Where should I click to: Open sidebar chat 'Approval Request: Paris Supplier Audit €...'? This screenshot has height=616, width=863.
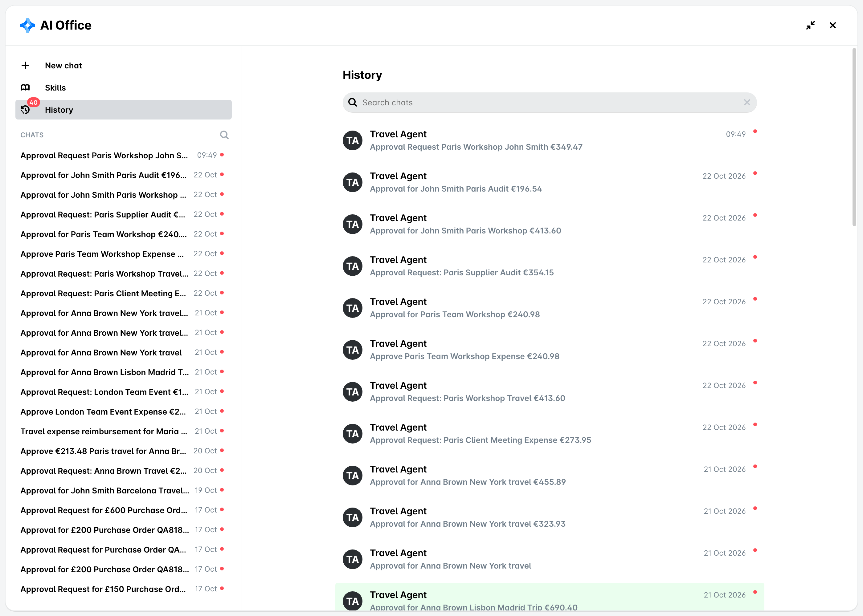pos(123,214)
